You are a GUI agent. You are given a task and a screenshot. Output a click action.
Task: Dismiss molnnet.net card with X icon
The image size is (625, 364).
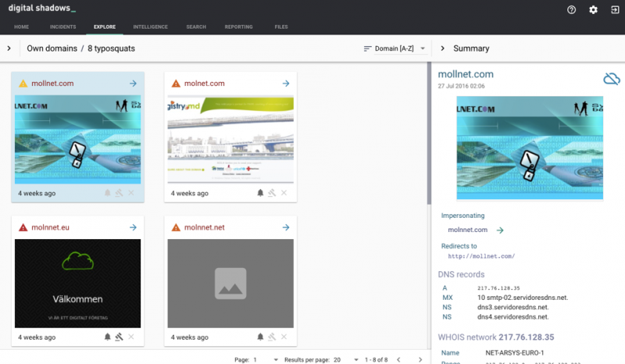click(x=284, y=337)
